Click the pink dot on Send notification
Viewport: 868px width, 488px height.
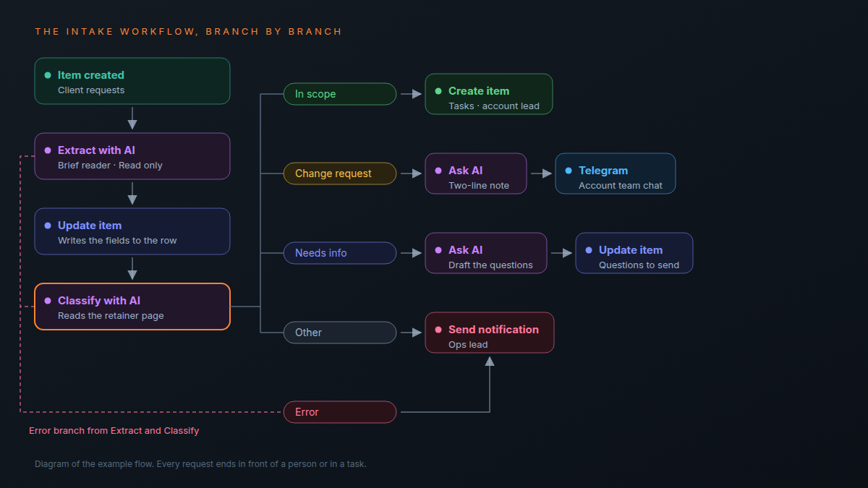point(438,330)
